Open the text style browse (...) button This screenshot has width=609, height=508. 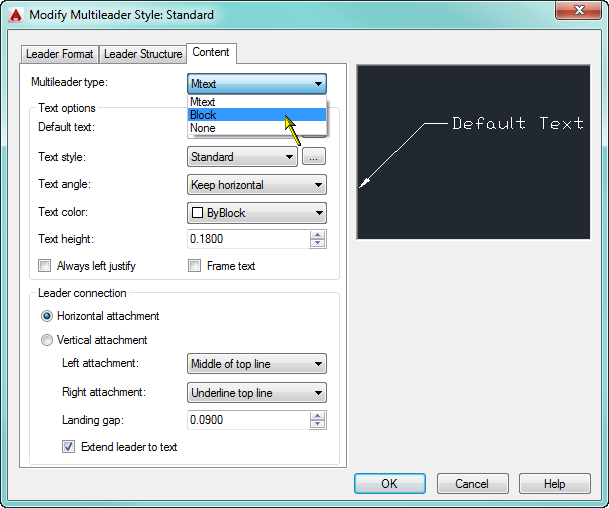click(314, 157)
